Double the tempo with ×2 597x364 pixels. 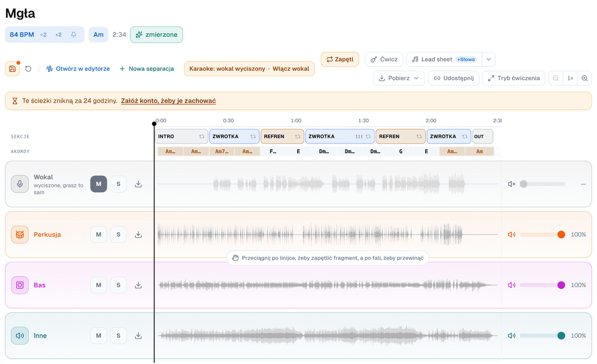coord(59,35)
